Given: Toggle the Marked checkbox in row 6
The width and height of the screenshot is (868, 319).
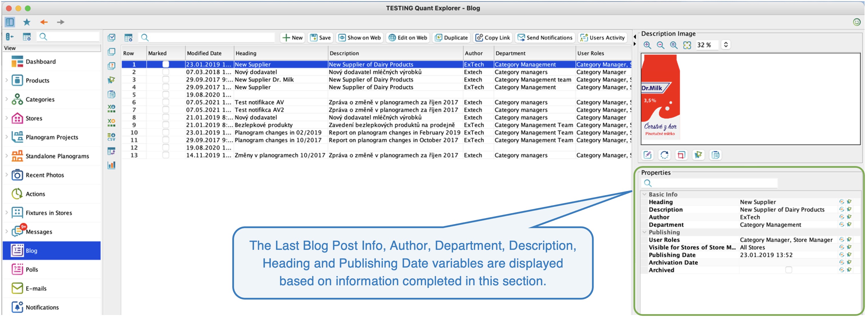Looking at the screenshot, I should pos(165,102).
